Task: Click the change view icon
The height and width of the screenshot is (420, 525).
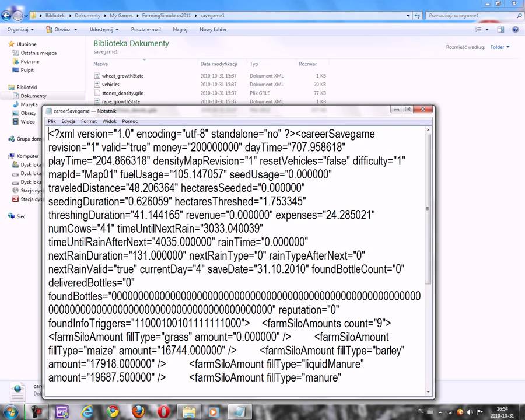Action: point(478,30)
